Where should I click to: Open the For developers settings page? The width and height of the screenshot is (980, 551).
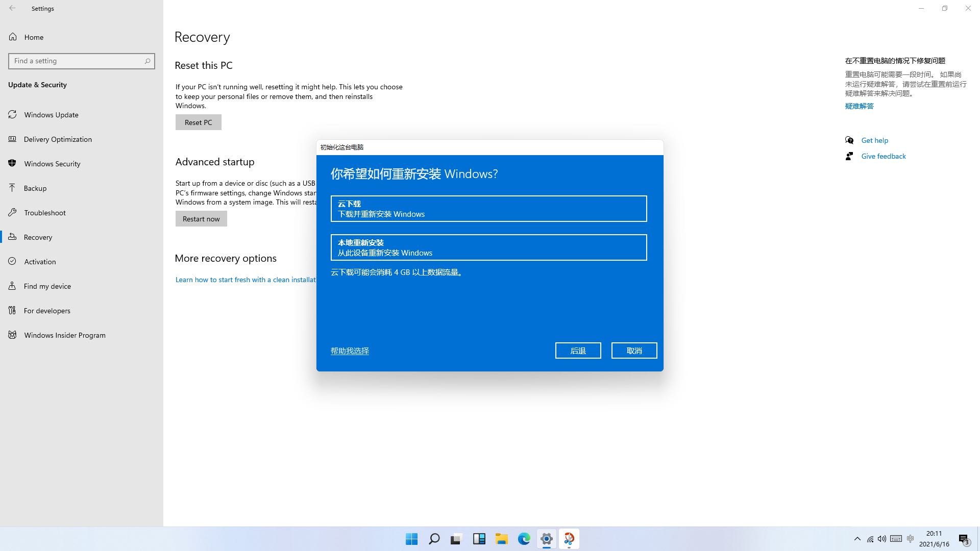click(47, 310)
